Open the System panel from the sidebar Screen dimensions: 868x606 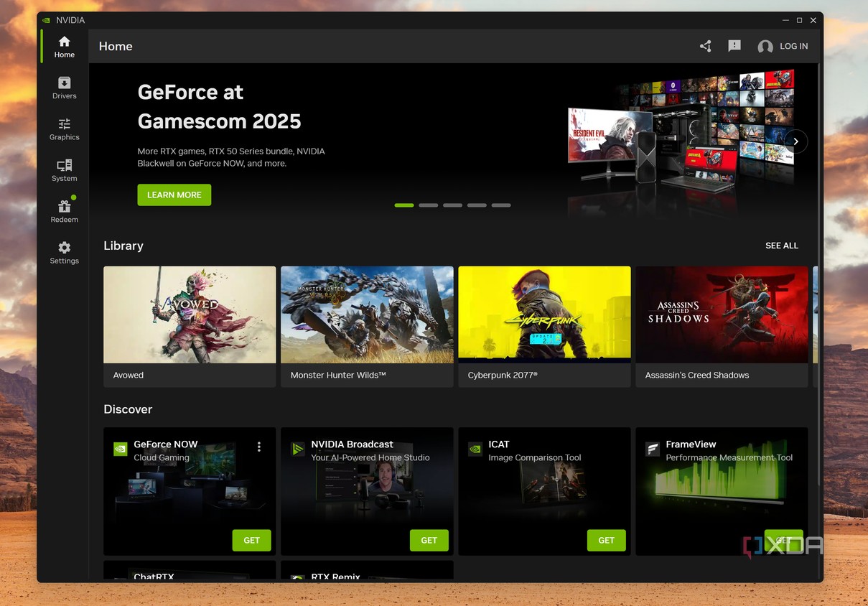point(64,171)
